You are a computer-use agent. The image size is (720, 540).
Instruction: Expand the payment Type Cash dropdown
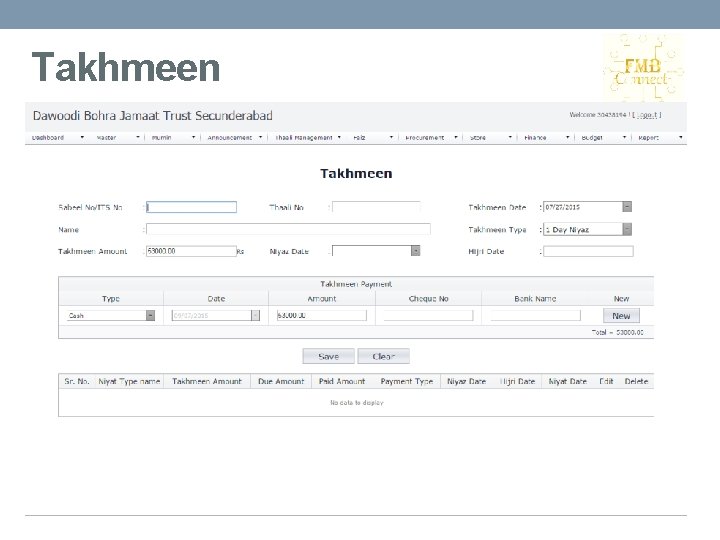coord(150,315)
